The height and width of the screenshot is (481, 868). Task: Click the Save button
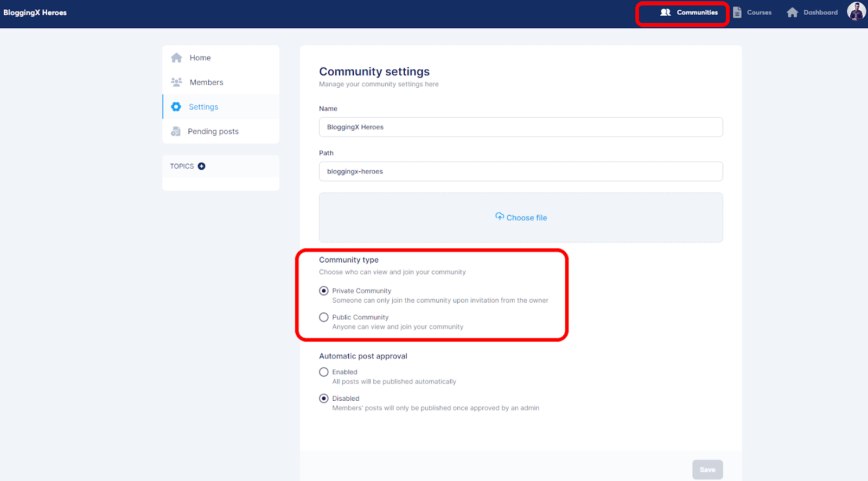pyautogui.click(x=707, y=470)
